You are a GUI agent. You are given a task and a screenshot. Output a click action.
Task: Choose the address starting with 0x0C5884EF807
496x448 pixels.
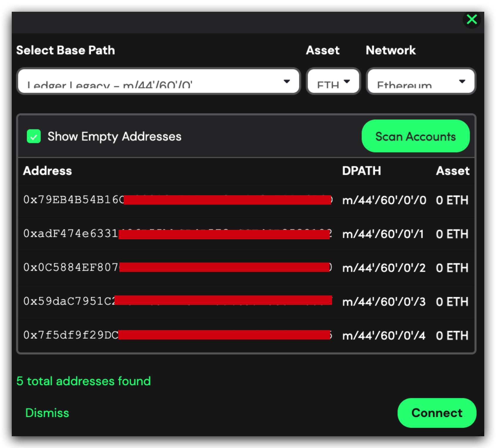click(x=71, y=268)
